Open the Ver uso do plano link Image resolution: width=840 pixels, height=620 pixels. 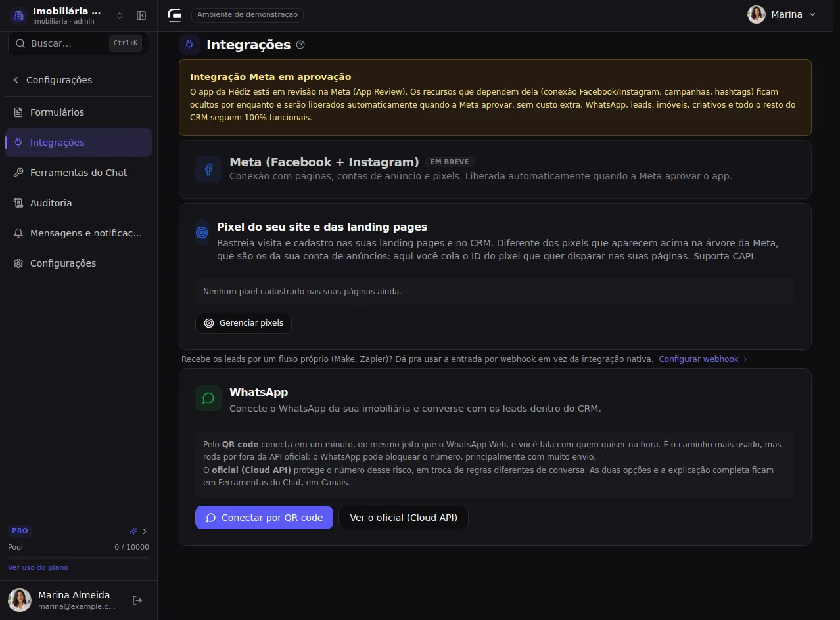pyautogui.click(x=38, y=567)
